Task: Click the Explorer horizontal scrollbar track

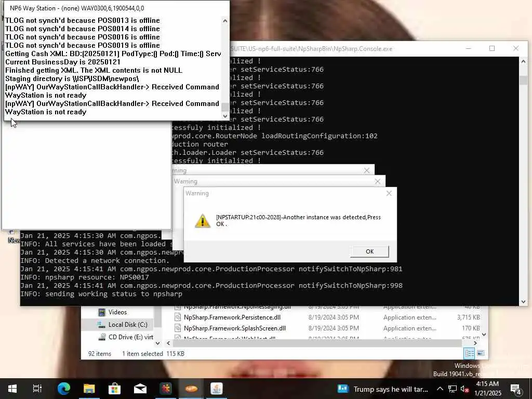Action: tap(317, 343)
